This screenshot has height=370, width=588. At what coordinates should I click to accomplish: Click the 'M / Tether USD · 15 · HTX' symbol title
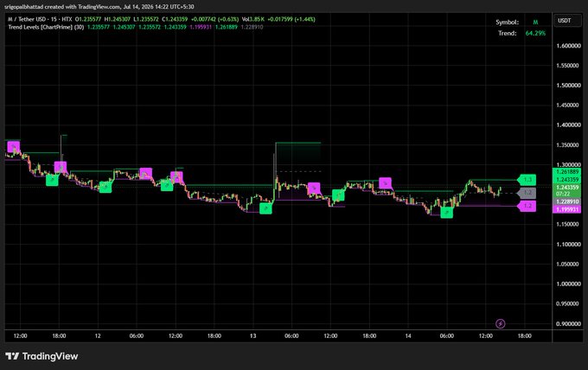40,19
